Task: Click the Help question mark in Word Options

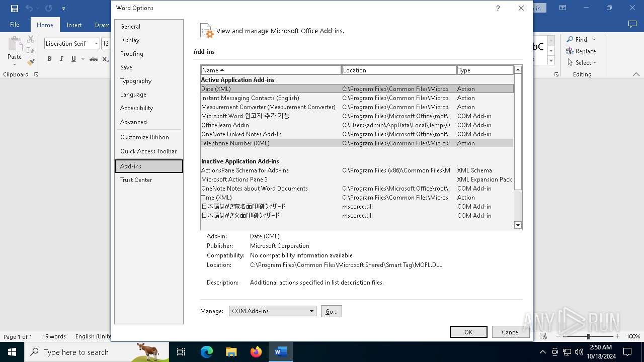Action: [498, 8]
